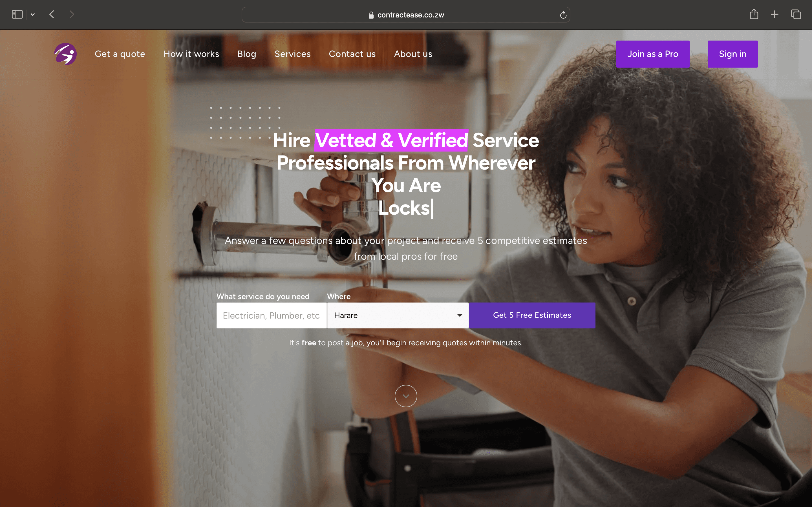Open a new tab with plus icon
Image resolution: width=812 pixels, height=507 pixels.
[x=775, y=14]
